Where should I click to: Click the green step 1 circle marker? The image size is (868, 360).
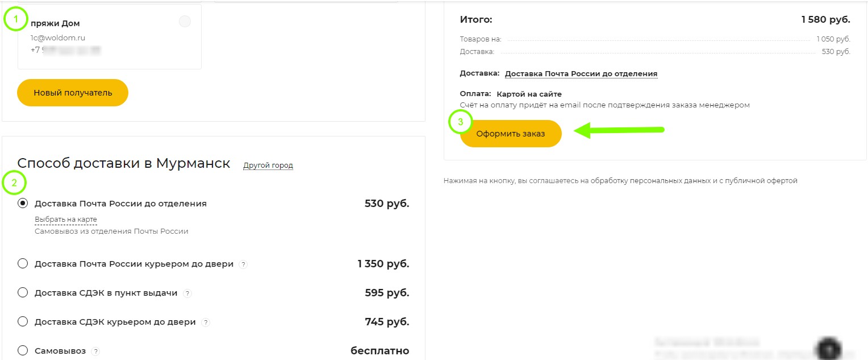(16, 20)
